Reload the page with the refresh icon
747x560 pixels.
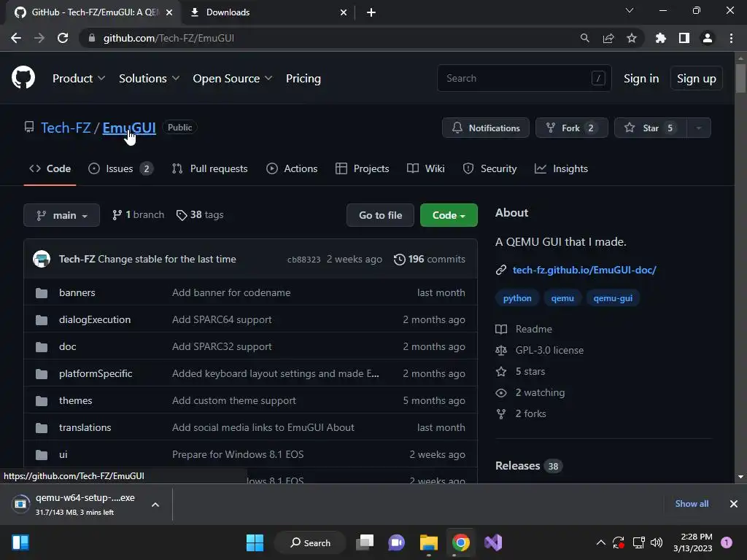coord(63,38)
